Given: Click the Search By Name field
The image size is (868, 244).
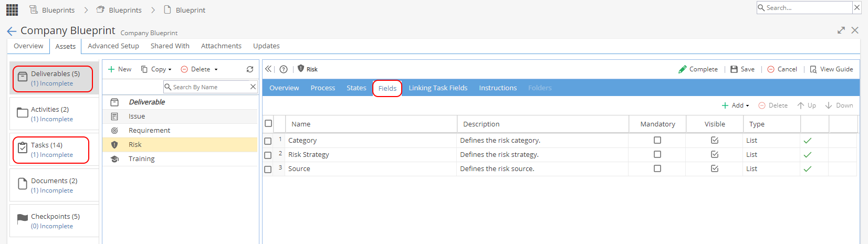Looking at the screenshot, I should click(210, 87).
